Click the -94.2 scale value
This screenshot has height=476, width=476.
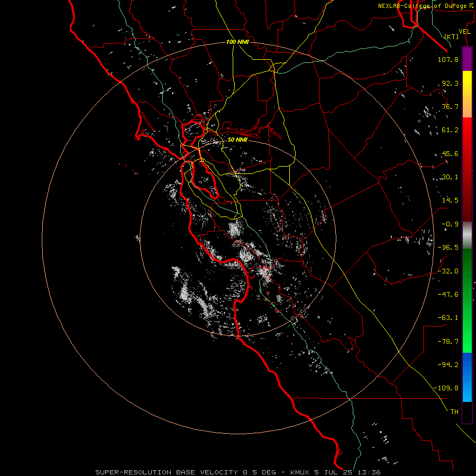pyautogui.click(x=448, y=365)
